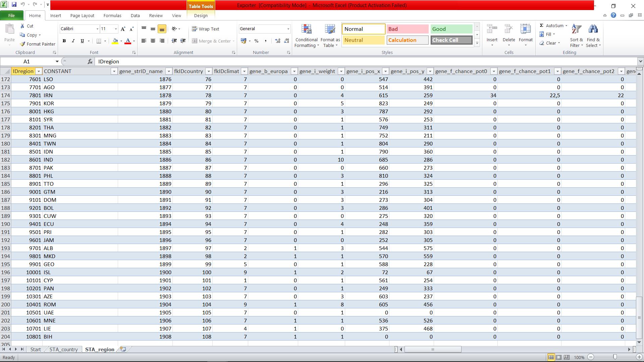Switch to the Formulas ribbon tab

[112, 15]
